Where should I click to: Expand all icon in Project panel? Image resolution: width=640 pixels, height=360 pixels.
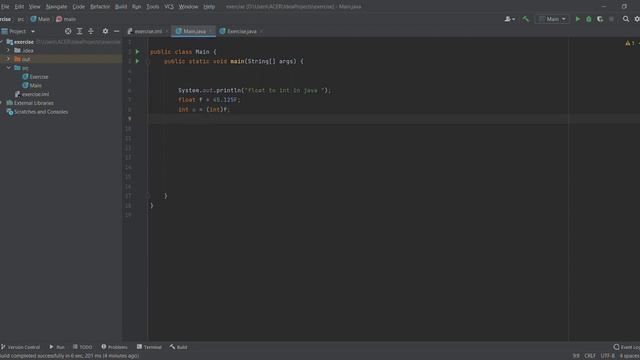[x=80, y=31]
